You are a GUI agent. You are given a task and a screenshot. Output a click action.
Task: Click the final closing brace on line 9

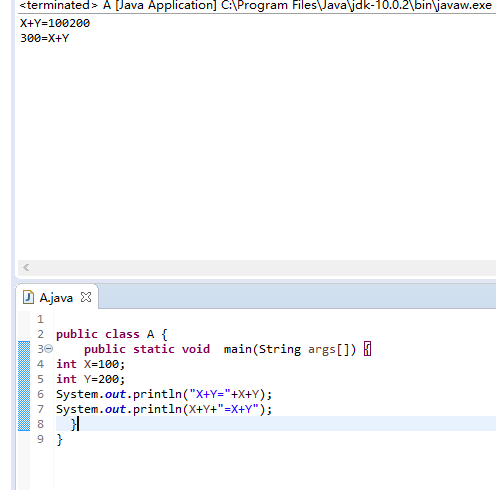coord(60,439)
